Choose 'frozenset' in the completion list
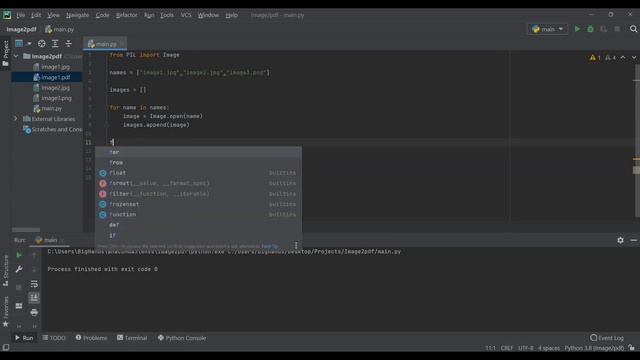Image resolution: width=640 pixels, height=360 pixels. [199, 204]
